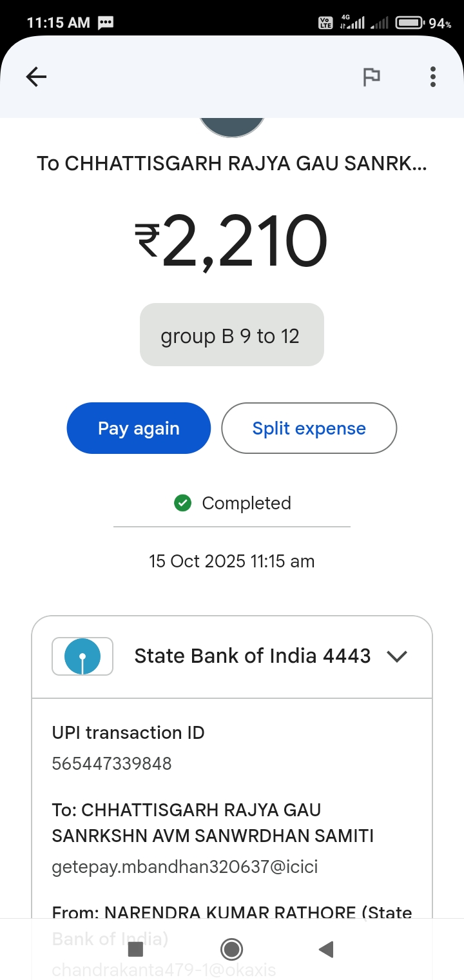Tap the getepay.mbandhan320637@icici UPI address

[x=184, y=867]
